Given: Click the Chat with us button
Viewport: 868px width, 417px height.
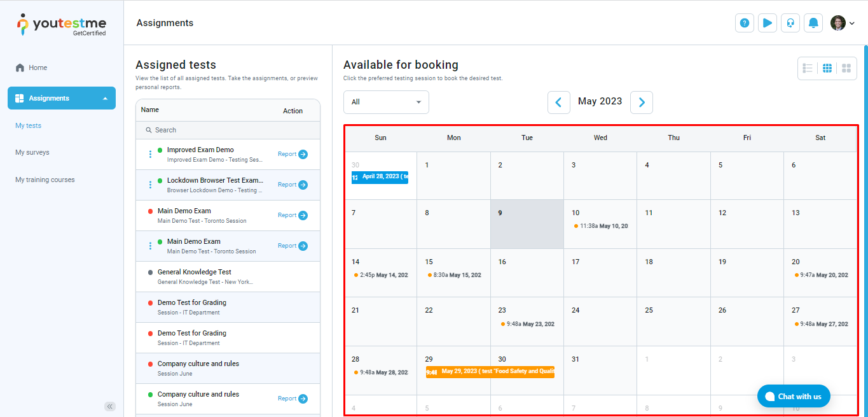Looking at the screenshot, I should 794,396.
